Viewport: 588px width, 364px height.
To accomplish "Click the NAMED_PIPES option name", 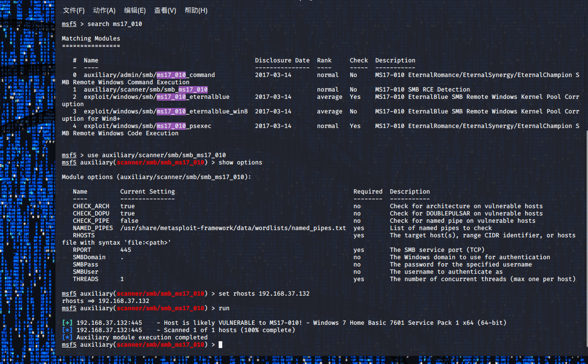I will pos(93,228).
